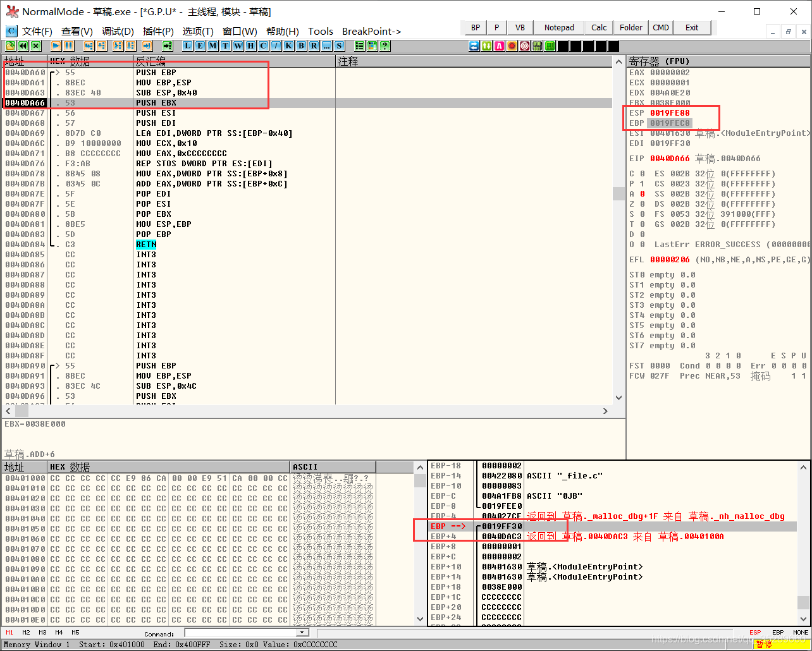Open the 调试(D) menu
The image size is (812, 651).
(118, 31)
